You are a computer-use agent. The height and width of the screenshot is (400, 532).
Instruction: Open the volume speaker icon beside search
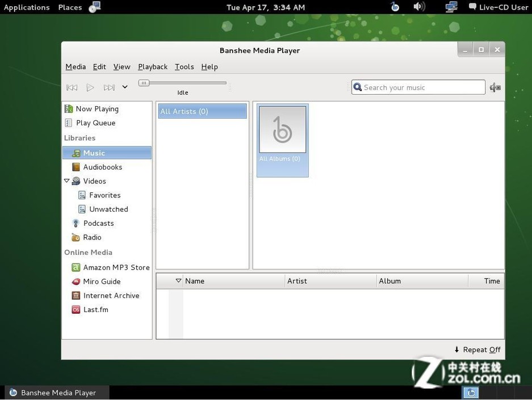[495, 87]
